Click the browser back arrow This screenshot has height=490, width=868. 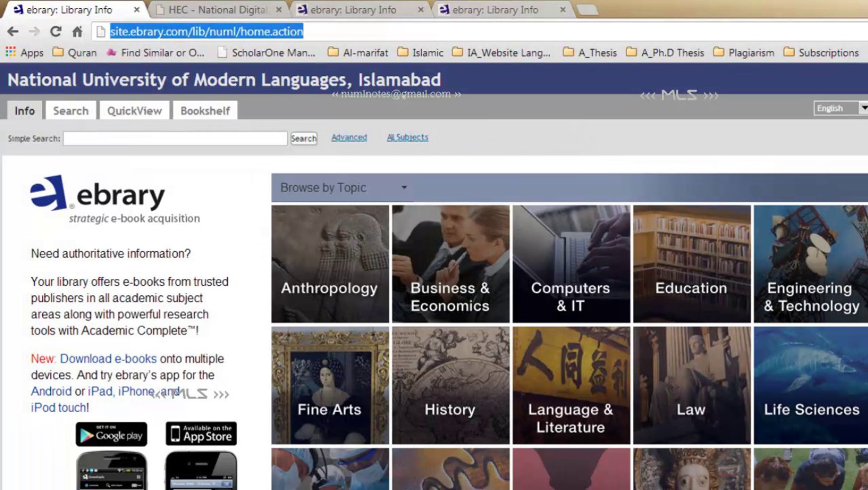(x=13, y=31)
